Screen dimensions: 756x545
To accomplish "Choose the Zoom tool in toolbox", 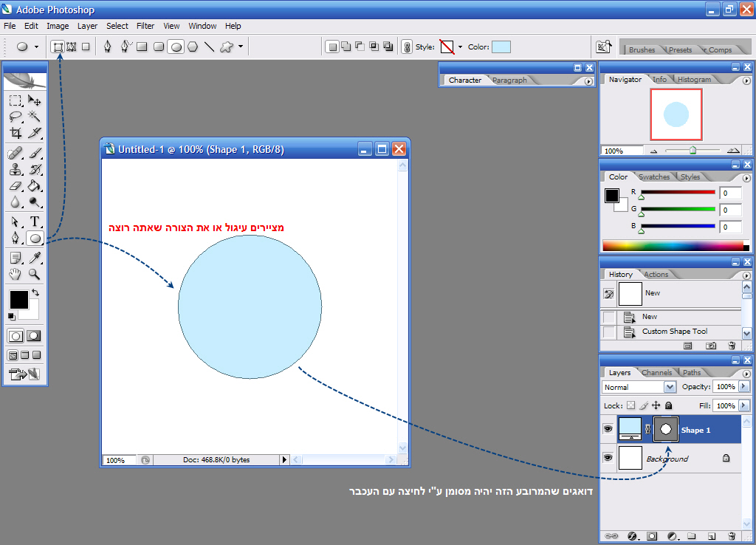I will click(35, 274).
